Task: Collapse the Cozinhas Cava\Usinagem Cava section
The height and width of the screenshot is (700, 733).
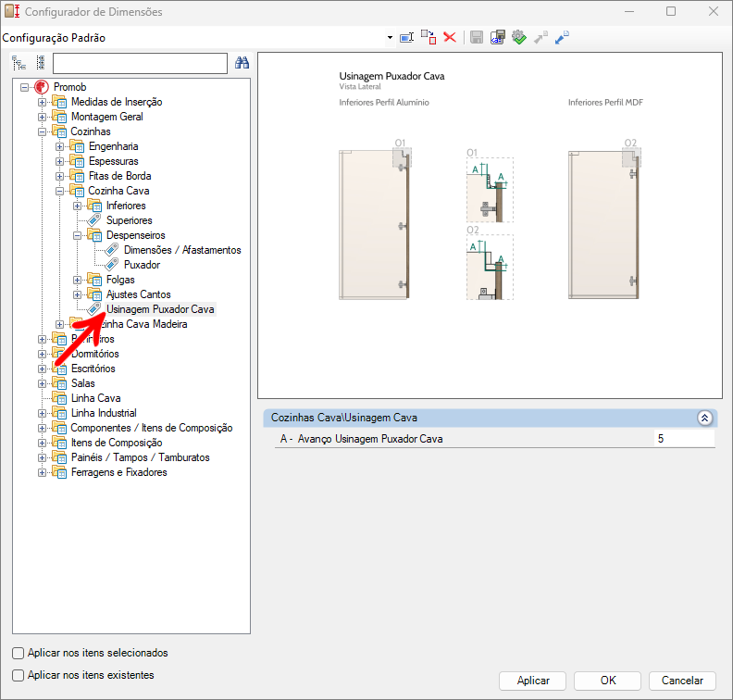Action: [704, 418]
